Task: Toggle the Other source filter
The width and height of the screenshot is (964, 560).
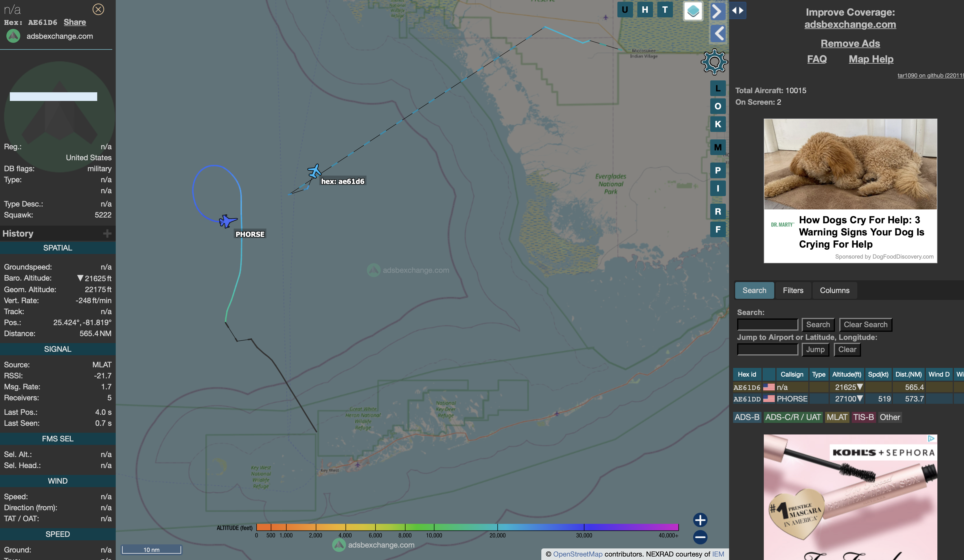Action: (x=890, y=417)
